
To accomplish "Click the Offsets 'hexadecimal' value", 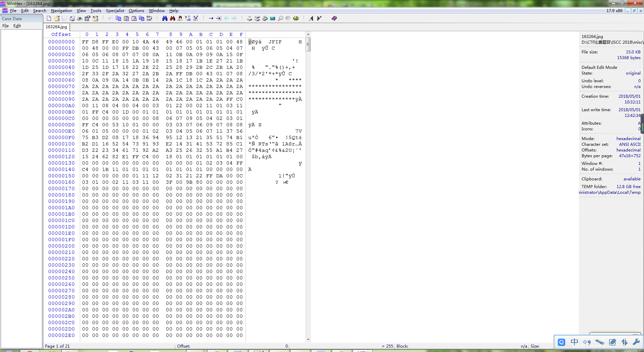I will pyautogui.click(x=628, y=150).
